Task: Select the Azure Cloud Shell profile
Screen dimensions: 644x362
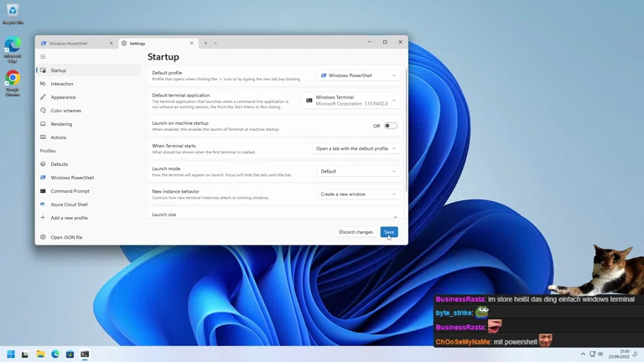Action: pyautogui.click(x=69, y=204)
